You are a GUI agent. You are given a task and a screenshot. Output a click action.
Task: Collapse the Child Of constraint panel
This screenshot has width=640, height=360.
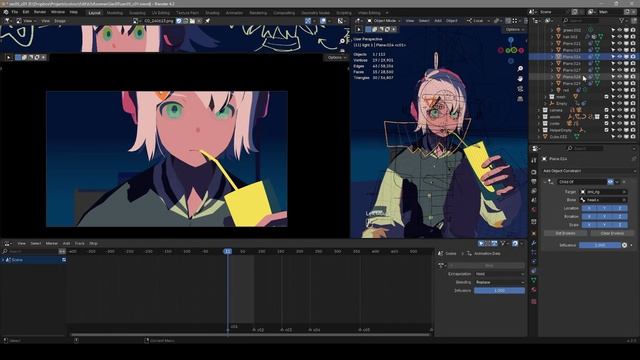(x=544, y=182)
